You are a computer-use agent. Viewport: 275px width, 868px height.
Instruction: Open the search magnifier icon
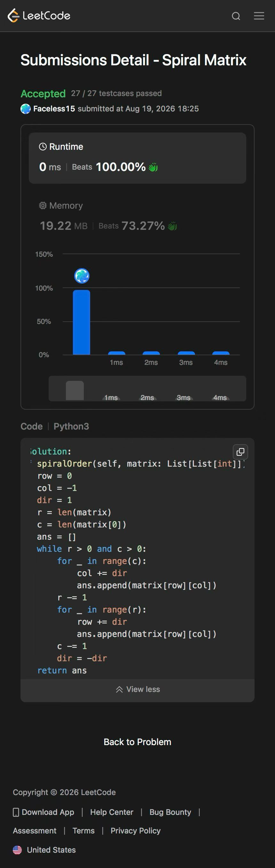(236, 16)
